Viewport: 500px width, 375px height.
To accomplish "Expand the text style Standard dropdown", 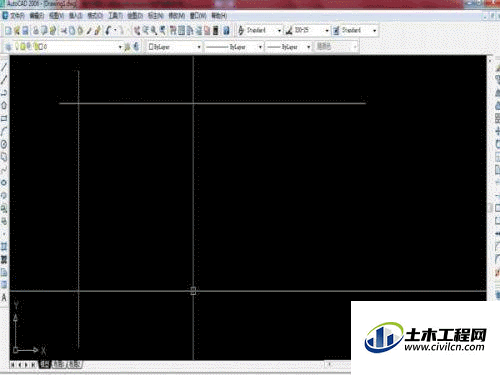I will tap(279, 31).
